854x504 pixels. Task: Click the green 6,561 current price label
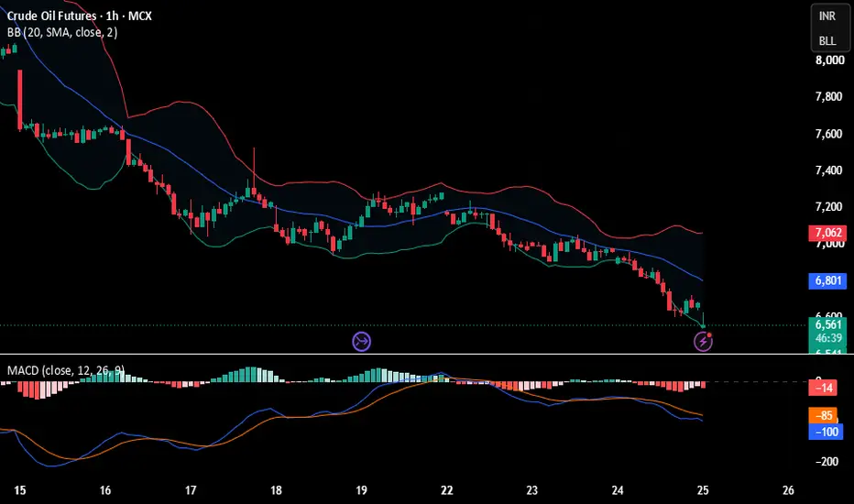coord(827,324)
